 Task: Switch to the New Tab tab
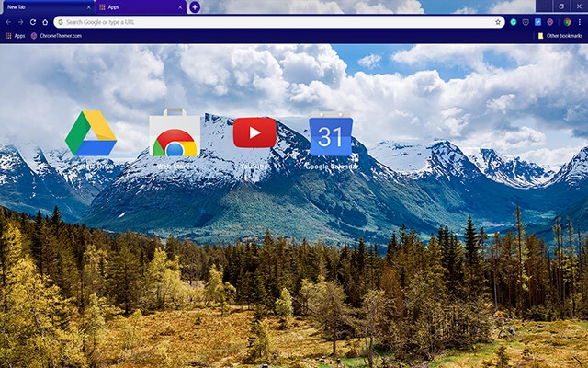(x=47, y=7)
